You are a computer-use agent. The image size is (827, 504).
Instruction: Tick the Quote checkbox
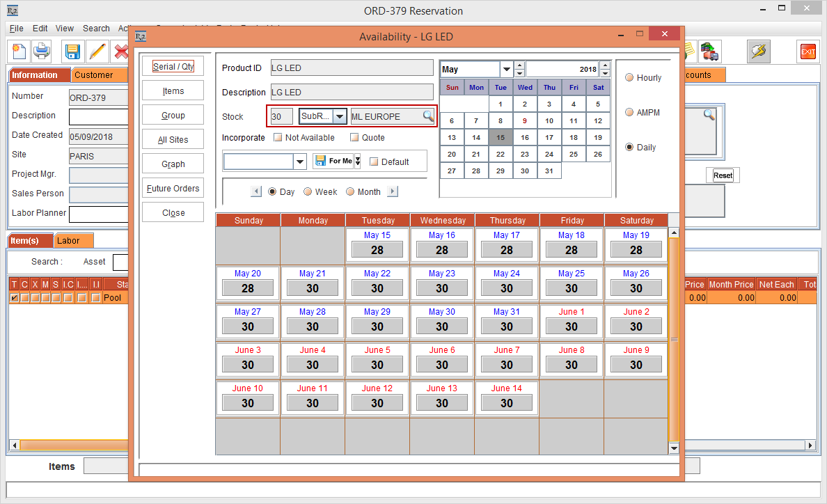pos(354,138)
